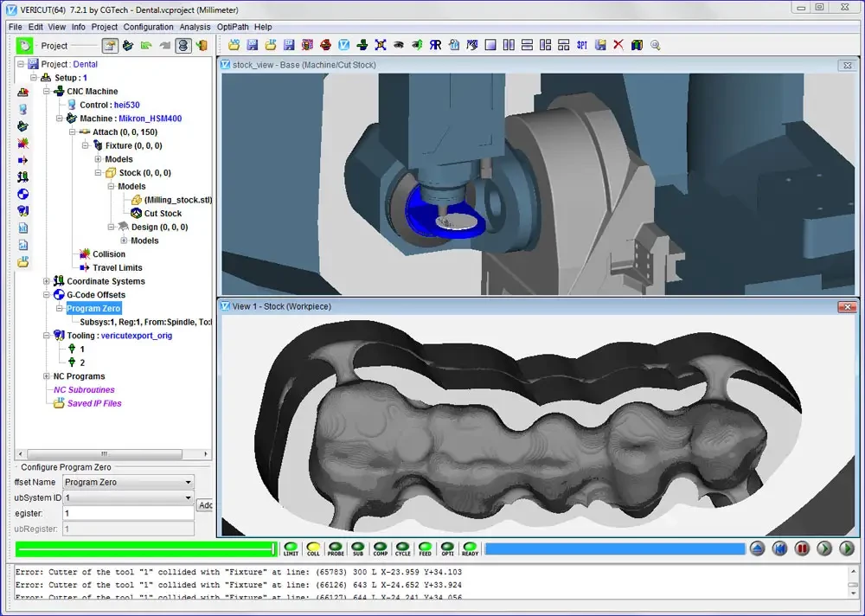The height and width of the screenshot is (616, 865).
Task: Collapse the Tooling tree node
Action: coord(47,335)
